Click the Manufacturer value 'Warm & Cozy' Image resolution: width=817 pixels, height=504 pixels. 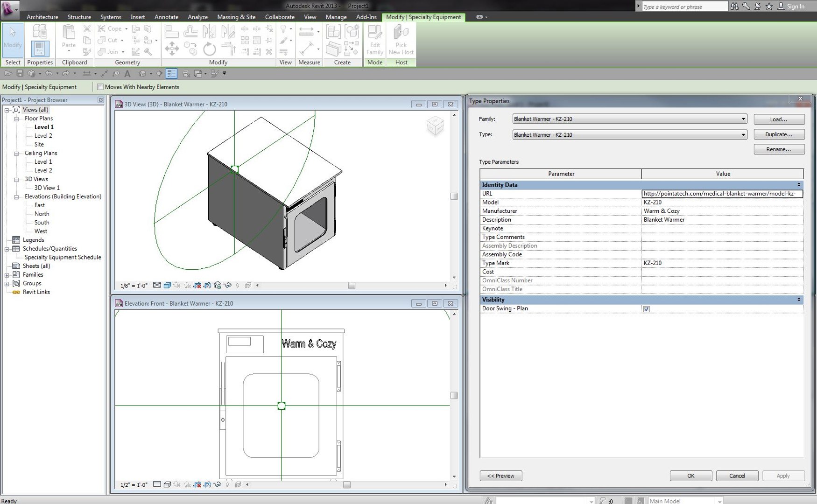click(662, 211)
